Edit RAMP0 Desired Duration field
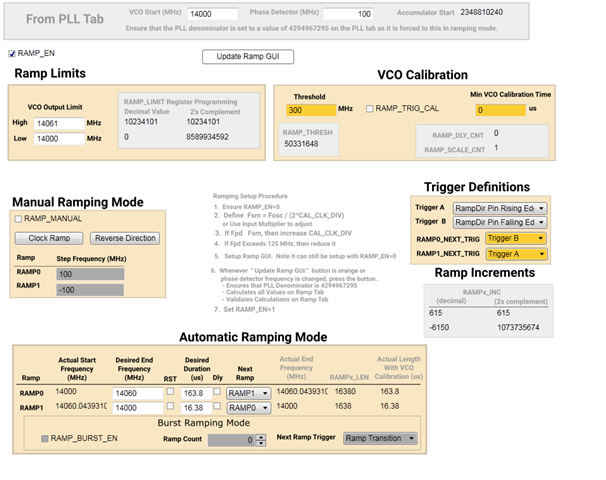This screenshot has width=606, height=480. (x=196, y=393)
